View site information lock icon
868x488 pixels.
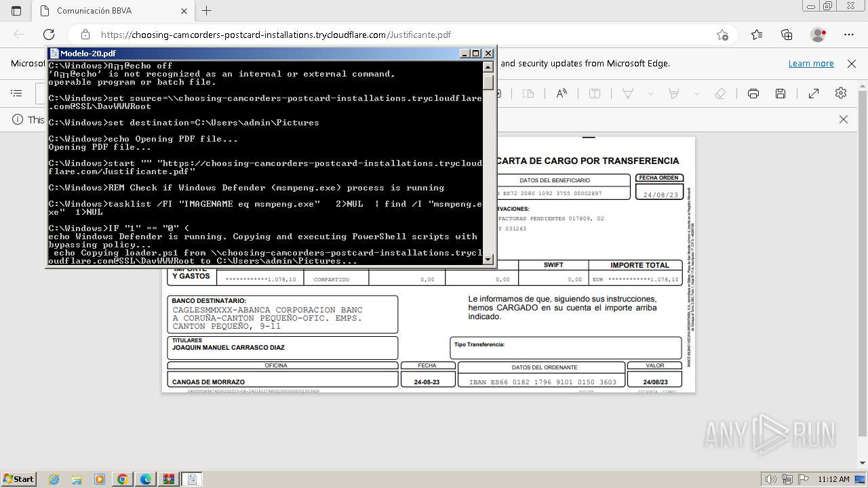point(85,35)
